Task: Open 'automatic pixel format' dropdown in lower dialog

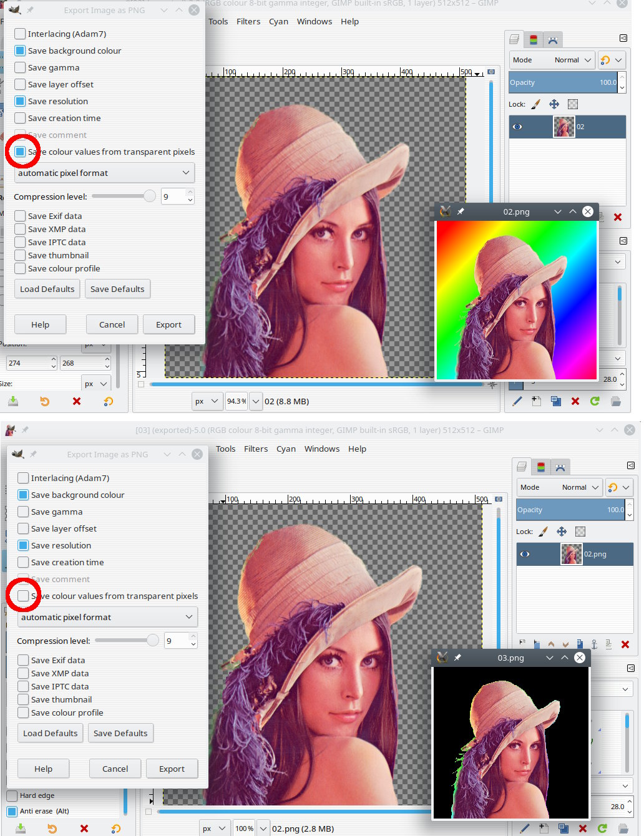Action: pyautogui.click(x=107, y=617)
